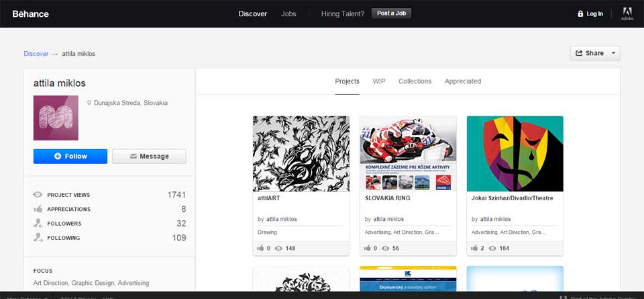Select the Appreciated tab
This screenshot has height=299, width=644.
462,81
